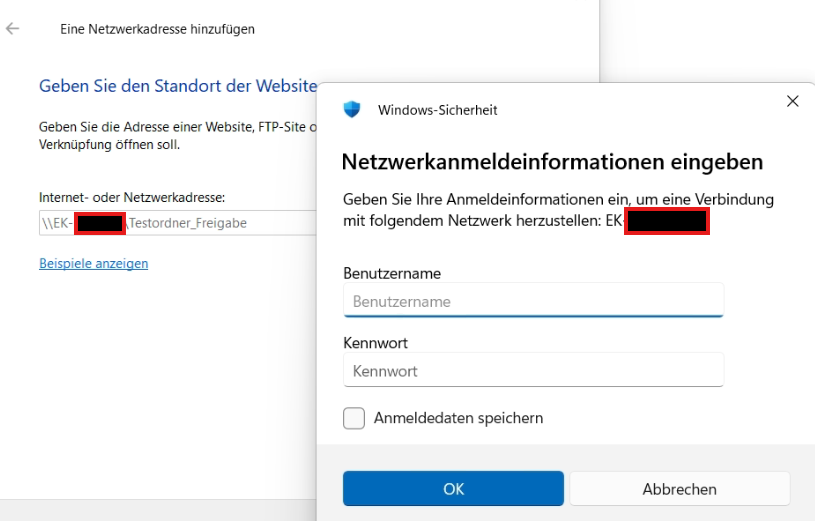Click the Netzwerkanmeldeinformationen eingeben heading
Screen dimensions: 815x521
coord(552,162)
